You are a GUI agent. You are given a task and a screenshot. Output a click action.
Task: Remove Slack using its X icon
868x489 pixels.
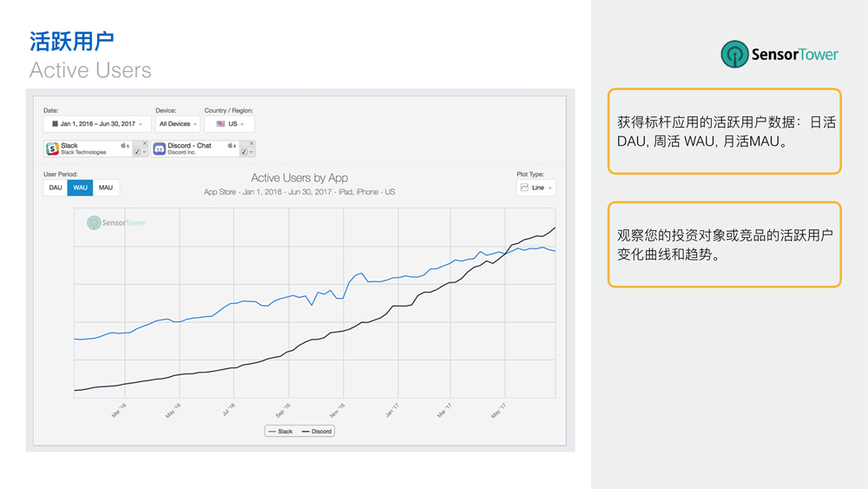[145, 143]
